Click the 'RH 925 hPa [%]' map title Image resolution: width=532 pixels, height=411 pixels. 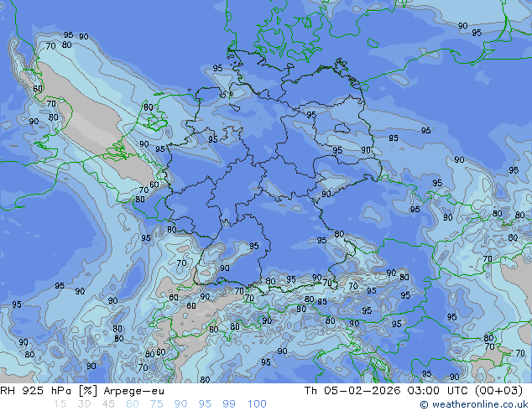pos(49,391)
